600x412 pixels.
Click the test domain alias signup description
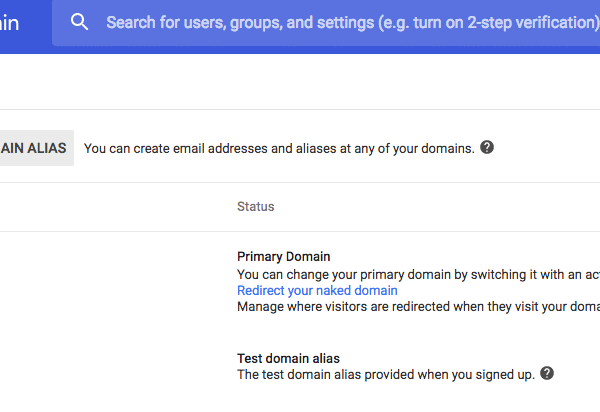[385, 374]
